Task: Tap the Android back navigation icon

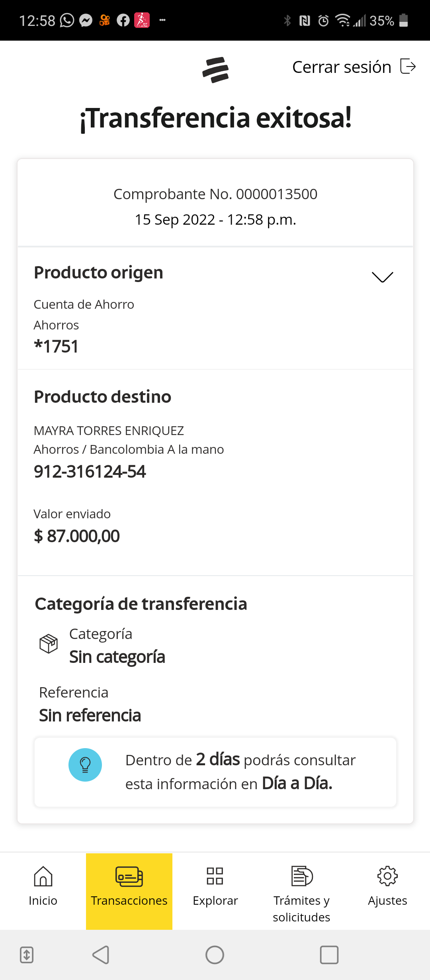Action: 101,955
